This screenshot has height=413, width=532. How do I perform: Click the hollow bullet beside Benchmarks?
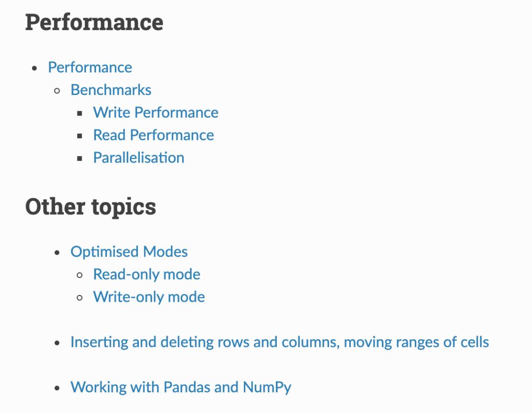[57, 91]
